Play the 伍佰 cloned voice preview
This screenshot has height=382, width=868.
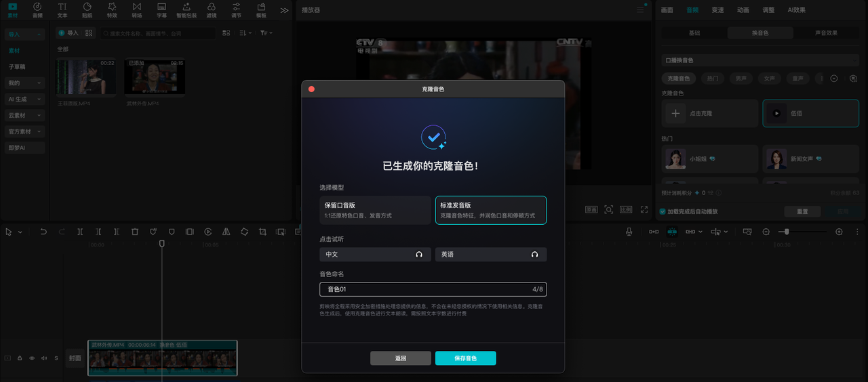click(x=776, y=113)
